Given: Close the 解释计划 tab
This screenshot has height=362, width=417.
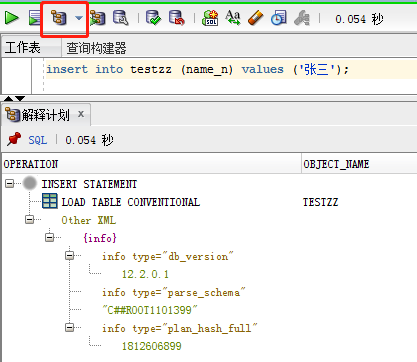Looking at the screenshot, I should [x=81, y=114].
